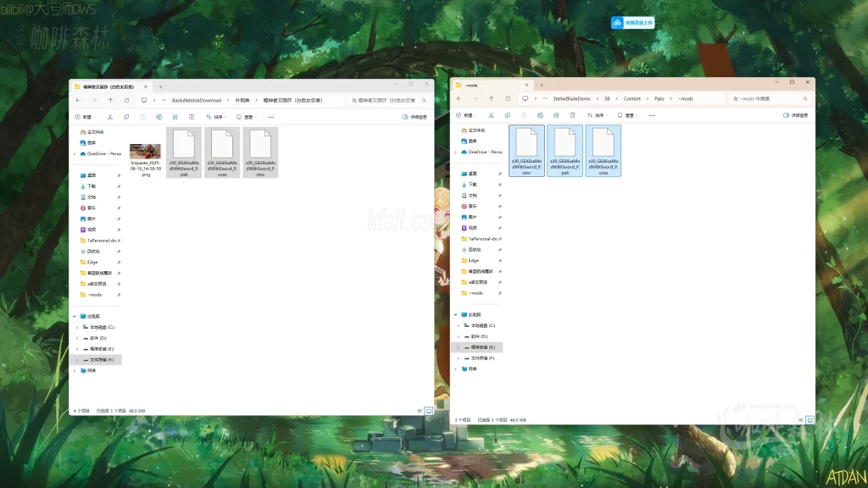Toggle details pane in ~mods window
868x488 pixels.
[x=795, y=115]
